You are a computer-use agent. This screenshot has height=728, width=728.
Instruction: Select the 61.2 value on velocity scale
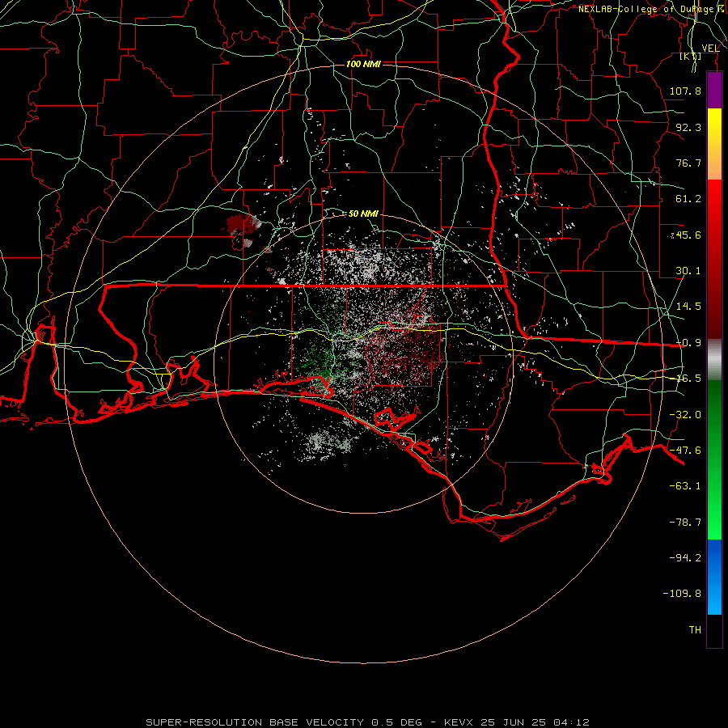(688, 199)
